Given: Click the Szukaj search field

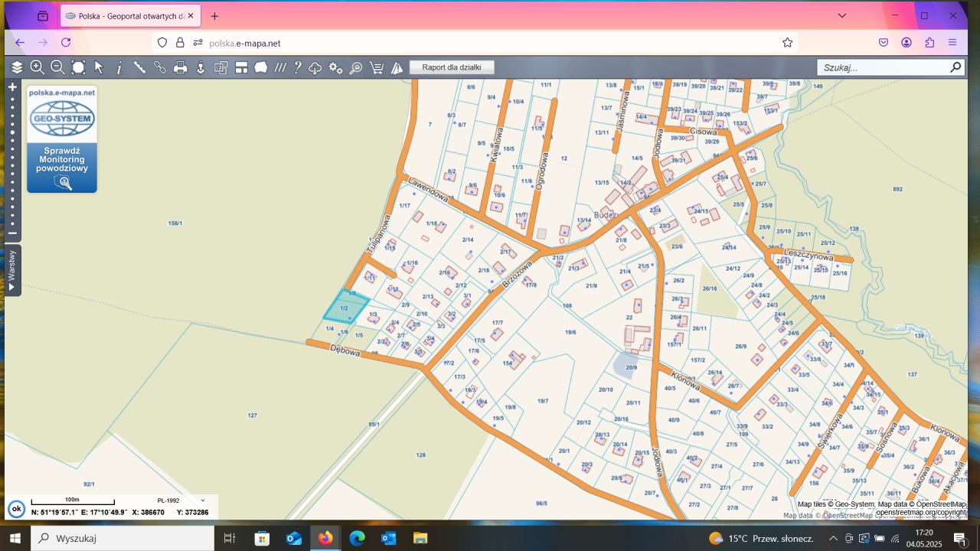Looking at the screenshot, I should (x=882, y=67).
